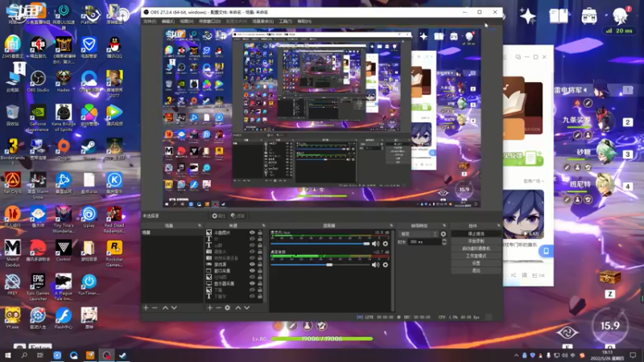Increase transition duration with up stepper
This screenshot has height=362, width=644.
444,241
